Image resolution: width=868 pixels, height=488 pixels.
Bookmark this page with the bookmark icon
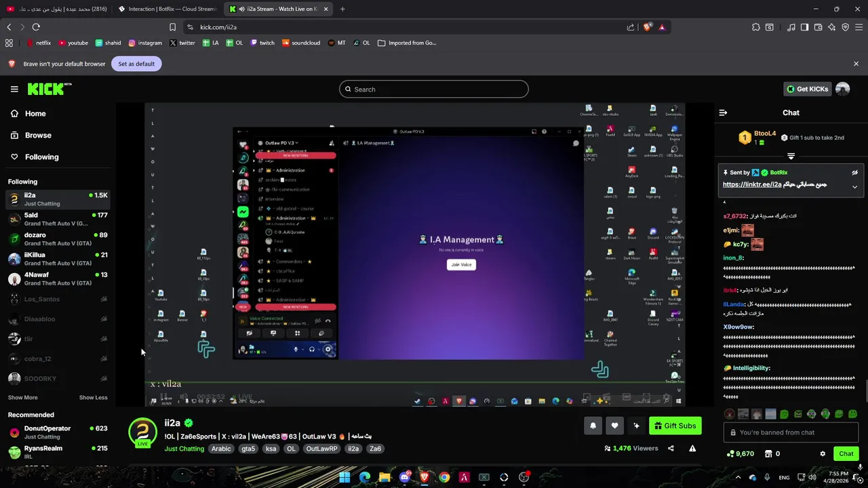(172, 27)
